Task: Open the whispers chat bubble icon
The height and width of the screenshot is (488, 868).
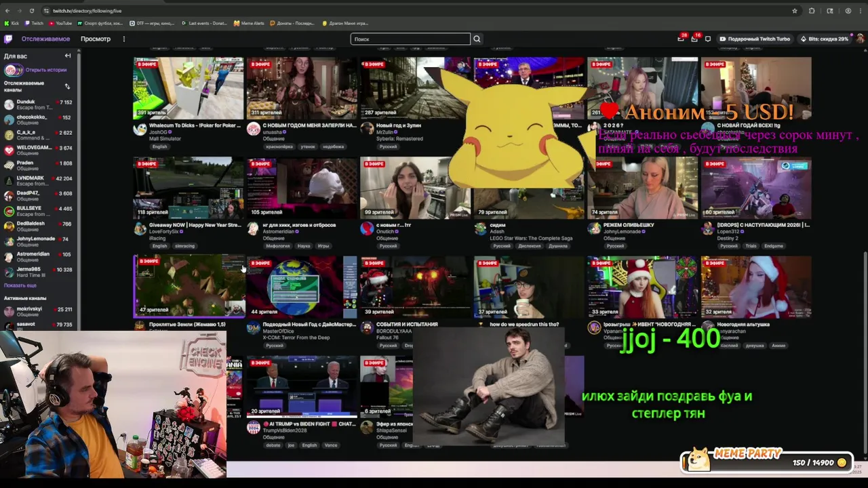Action: click(x=708, y=39)
